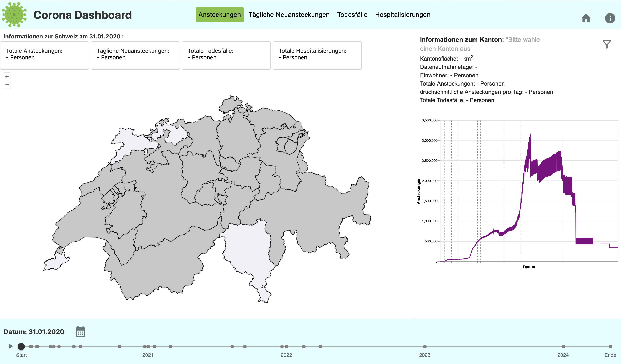
Task: Click the green coronavirus logo
Action: click(x=14, y=15)
